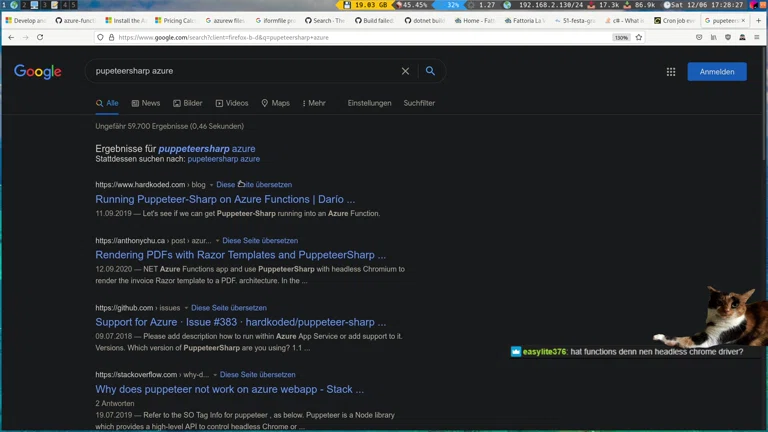Expand github.com result options arrow

(x=186, y=308)
